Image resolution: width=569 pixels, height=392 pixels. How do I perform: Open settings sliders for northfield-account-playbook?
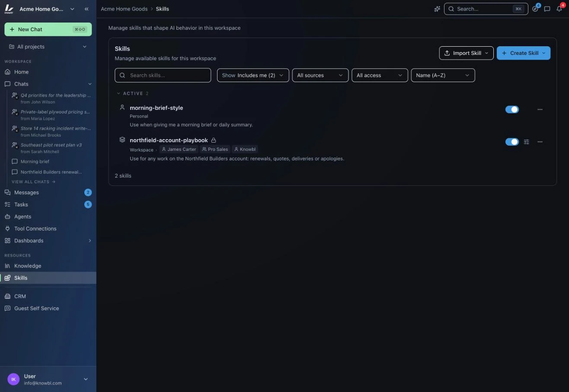[526, 142]
